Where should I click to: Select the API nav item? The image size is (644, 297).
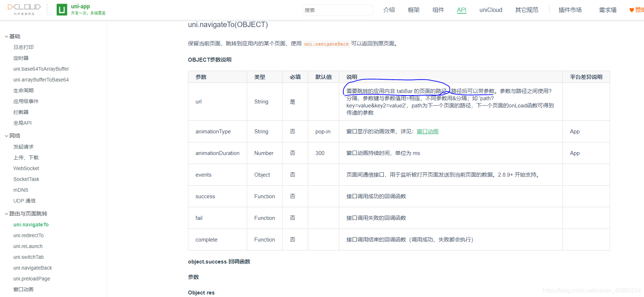tap(462, 10)
